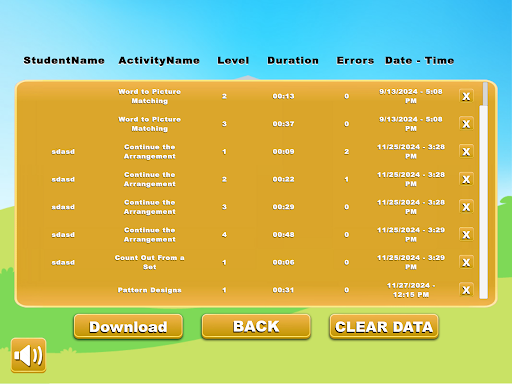Select the duration value 00:48
Image resolution: width=512 pixels, height=384 pixels.
[x=283, y=235]
